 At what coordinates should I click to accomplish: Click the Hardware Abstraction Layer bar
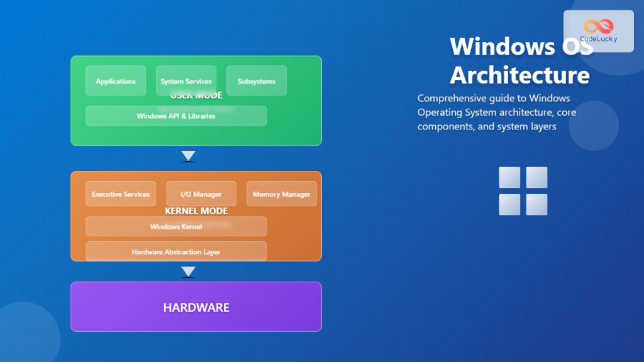(x=175, y=251)
